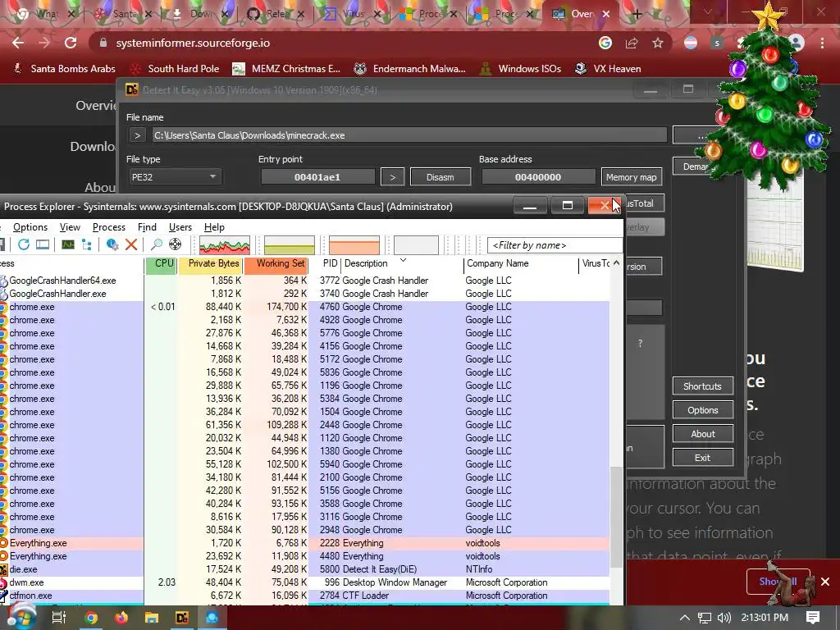Viewport: 840px width, 630px height.
Task: Select the Find Window's Process crosshair icon
Action: pos(176,244)
